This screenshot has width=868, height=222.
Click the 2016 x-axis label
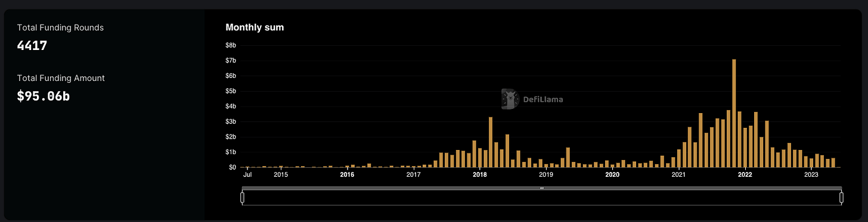[x=347, y=175]
